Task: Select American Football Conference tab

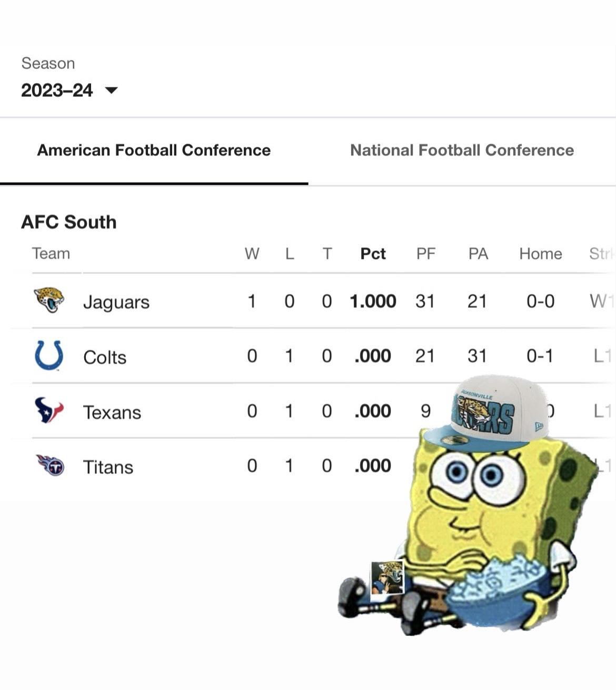Action: (154, 150)
